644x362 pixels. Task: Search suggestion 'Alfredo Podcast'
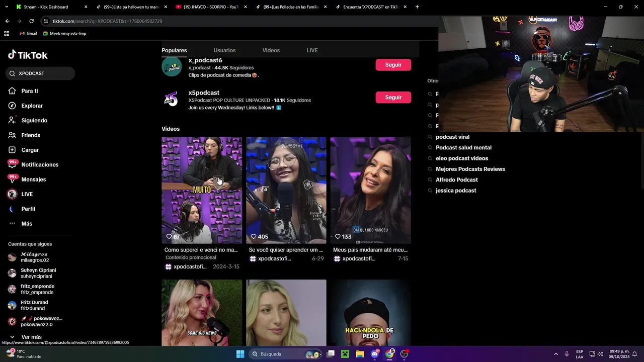coord(457,180)
